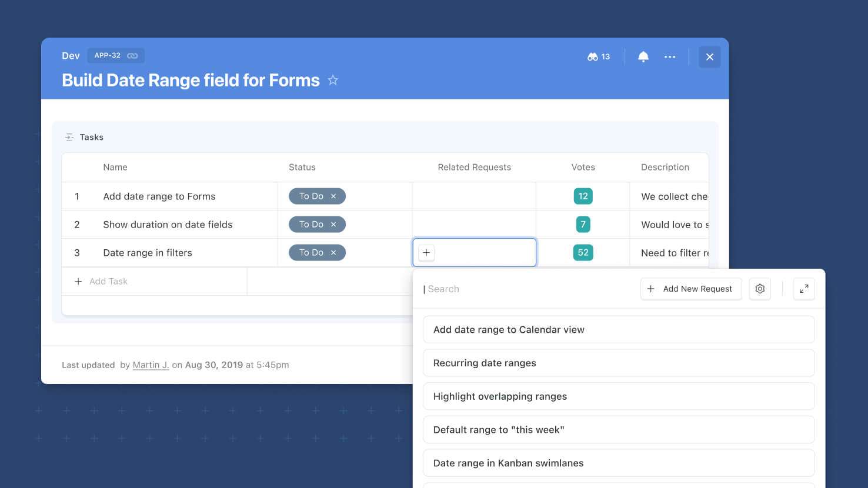The width and height of the screenshot is (868, 488).
Task: Click the notification bell icon
Action: 643,56
